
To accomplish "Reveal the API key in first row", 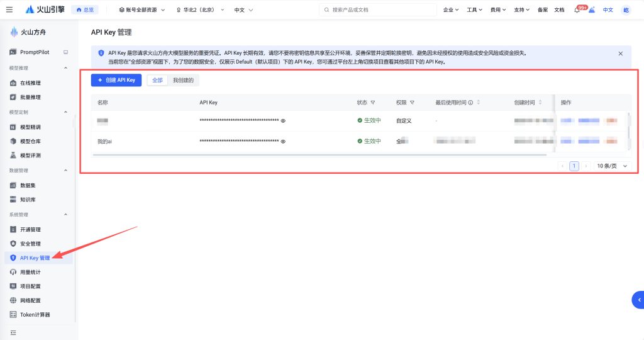I will click(283, 120).
